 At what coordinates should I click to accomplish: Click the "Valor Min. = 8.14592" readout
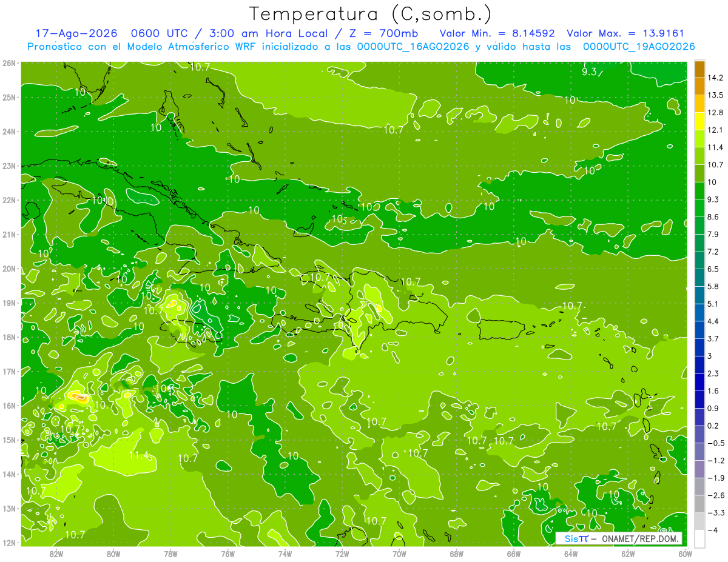click(x=496, y=33)
